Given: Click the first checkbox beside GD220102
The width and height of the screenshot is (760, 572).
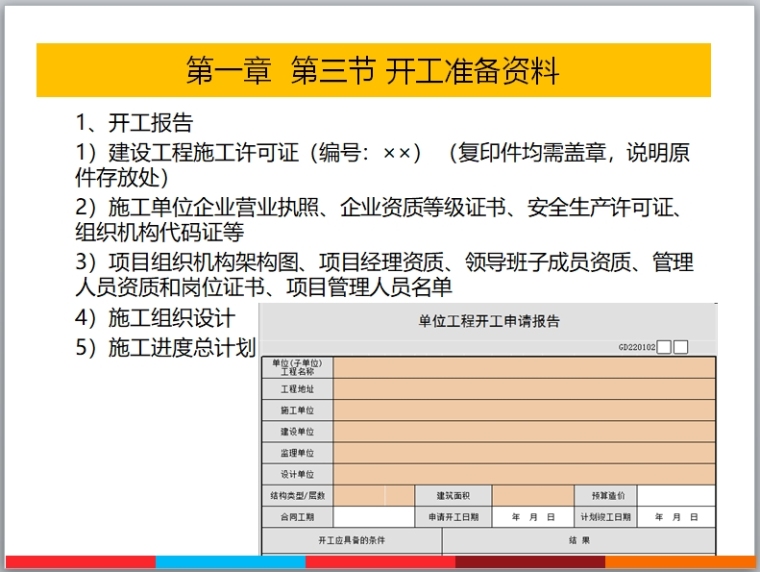Looking at the screenshot, I should tap(664, 347).
